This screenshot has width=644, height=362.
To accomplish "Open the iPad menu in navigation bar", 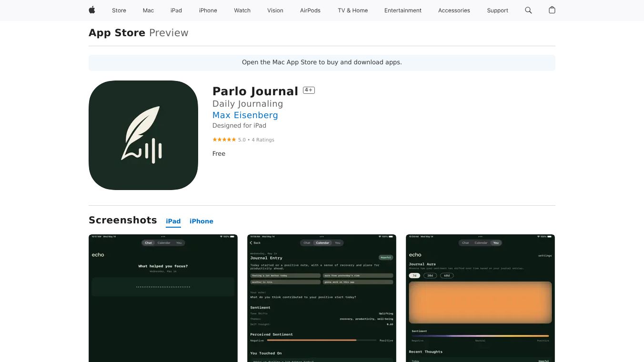I will click(x=176, y=10).
